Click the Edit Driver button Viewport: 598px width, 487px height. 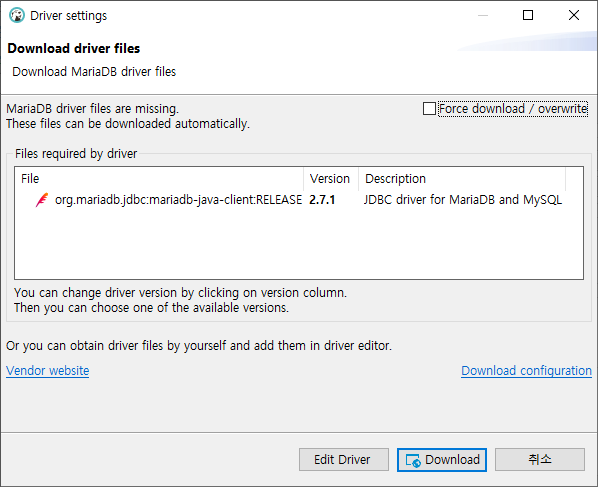coord(344,460)
